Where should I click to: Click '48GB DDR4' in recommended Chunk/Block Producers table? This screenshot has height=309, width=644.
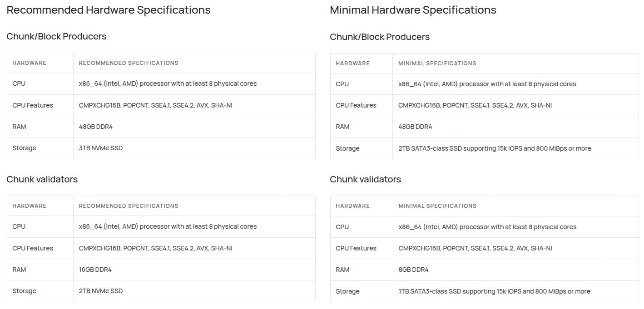96,127
